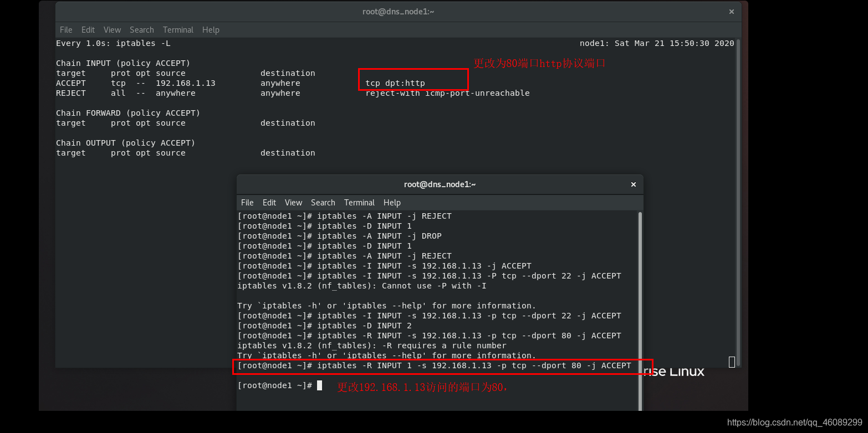Viewport: 868px width, 433px height.
Task: Click the timestamp 'Sat Mar 21 15:50:30 2020'
Action: coord(674,43)
